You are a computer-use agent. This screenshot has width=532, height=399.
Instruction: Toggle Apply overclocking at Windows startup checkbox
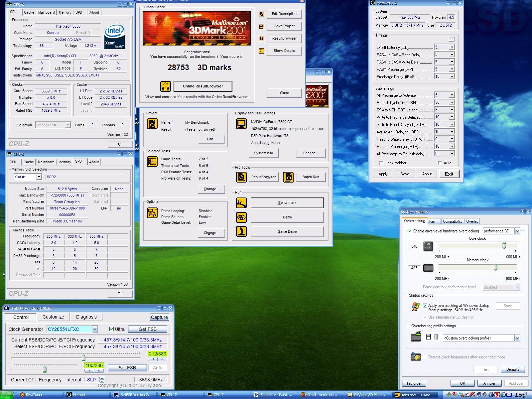(425, 306)
